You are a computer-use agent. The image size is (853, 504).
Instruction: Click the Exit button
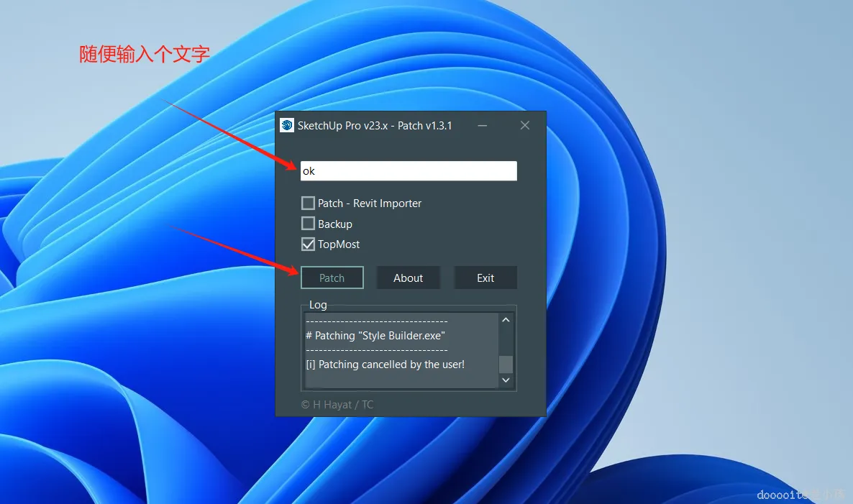coord(485,278)
